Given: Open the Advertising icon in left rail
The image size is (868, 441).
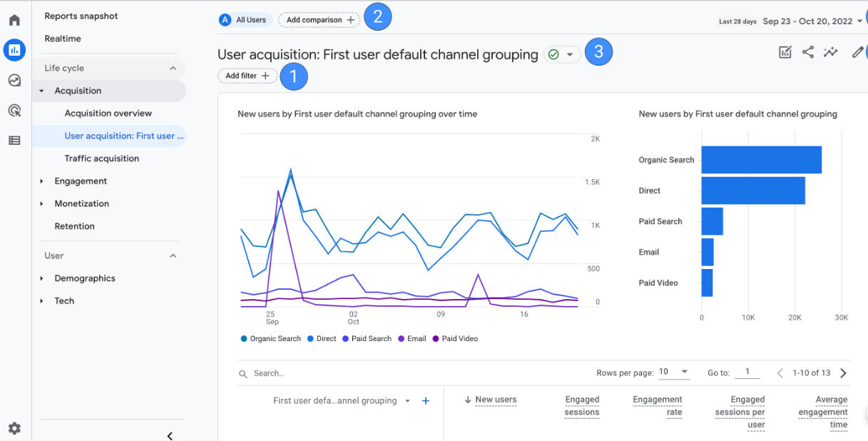Looking at the screenshot, I should [x=14, y=111].
